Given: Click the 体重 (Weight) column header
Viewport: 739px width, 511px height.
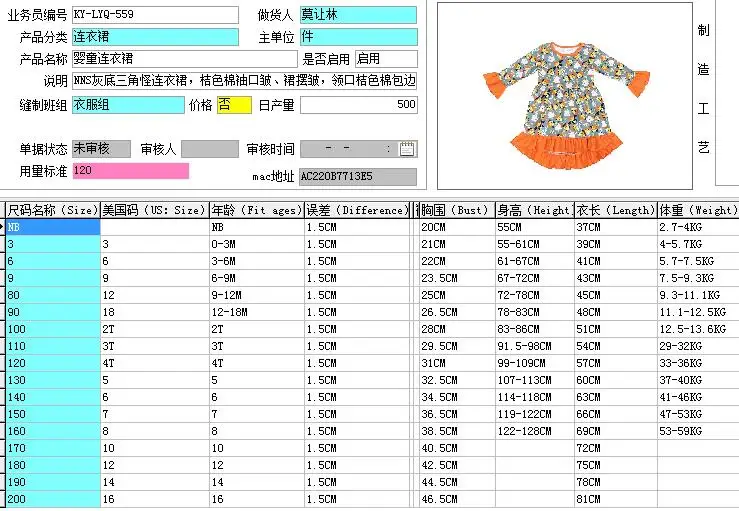Looking at the screenshot, I should coord(698,210).
